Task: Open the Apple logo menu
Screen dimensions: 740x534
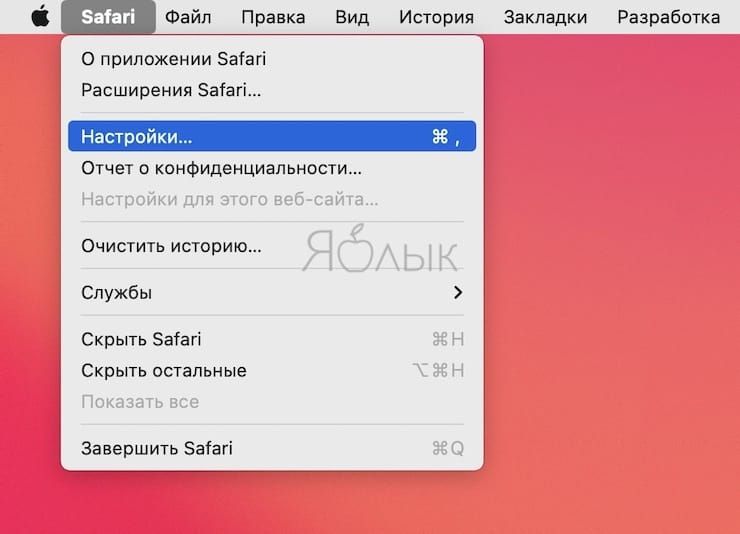Action: (41, 17)
